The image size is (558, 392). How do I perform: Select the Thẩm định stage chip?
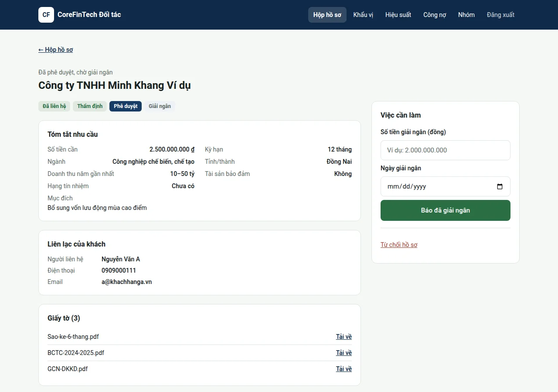90,106
